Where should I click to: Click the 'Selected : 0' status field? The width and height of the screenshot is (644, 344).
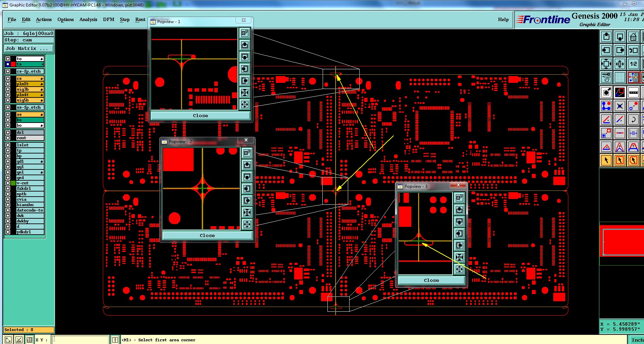tap(29, 330)
